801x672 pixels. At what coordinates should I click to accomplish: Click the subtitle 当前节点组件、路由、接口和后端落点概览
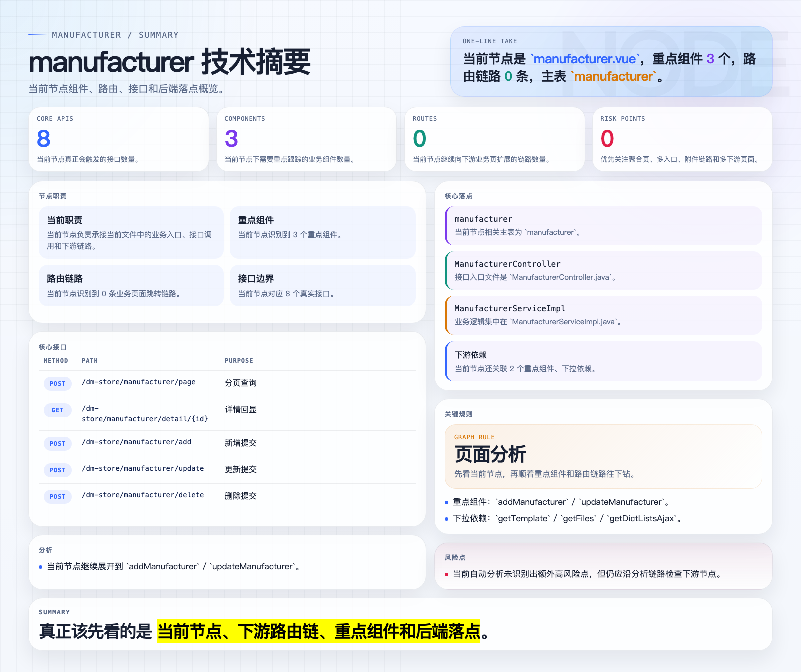click(128, 89)
